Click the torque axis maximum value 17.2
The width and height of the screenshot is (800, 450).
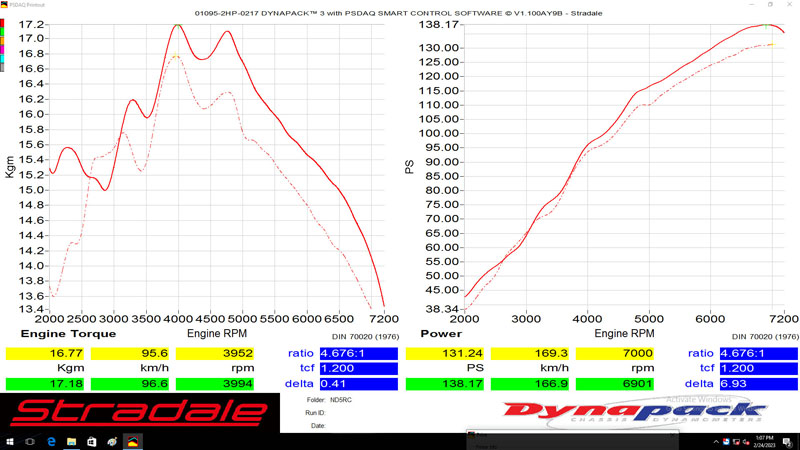tap(31, 24)
